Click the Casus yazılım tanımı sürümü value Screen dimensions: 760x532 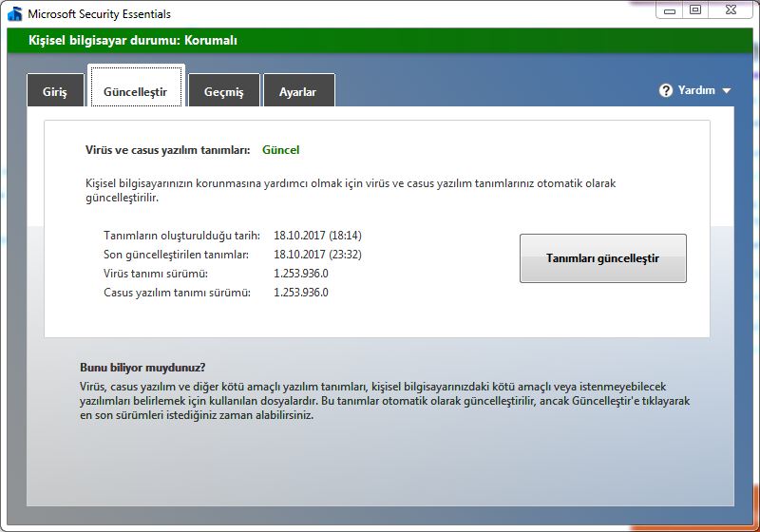301,293
